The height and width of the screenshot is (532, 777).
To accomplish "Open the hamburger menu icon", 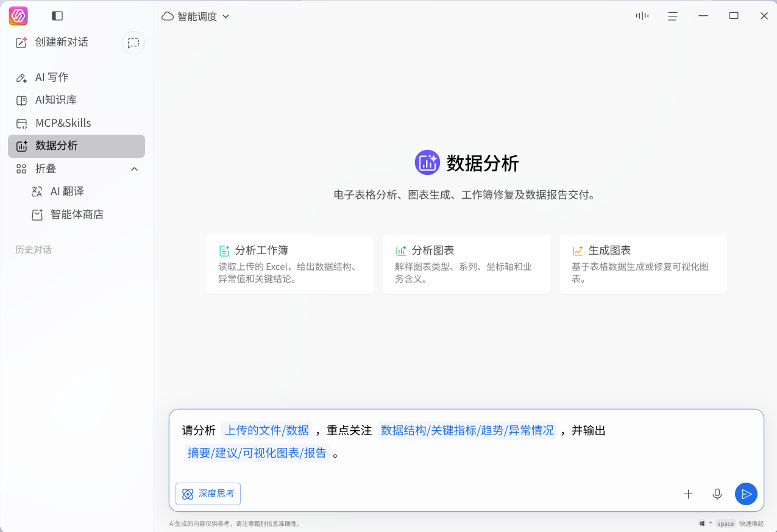I will coord(673,16).
